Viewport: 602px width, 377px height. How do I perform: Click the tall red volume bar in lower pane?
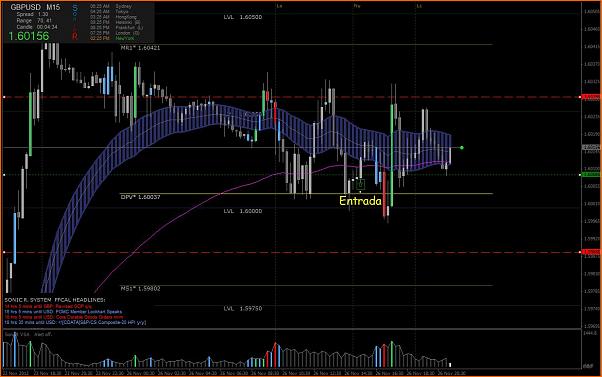[275, 355]
